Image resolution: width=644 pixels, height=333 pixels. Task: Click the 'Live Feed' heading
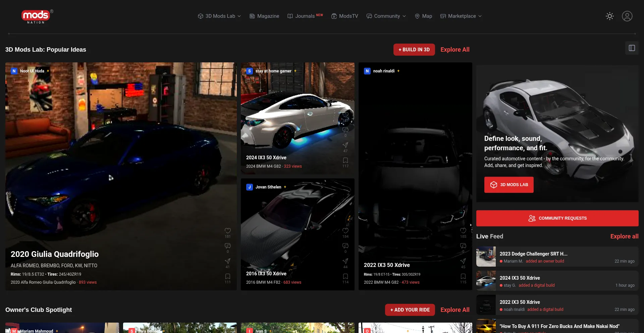490,236
